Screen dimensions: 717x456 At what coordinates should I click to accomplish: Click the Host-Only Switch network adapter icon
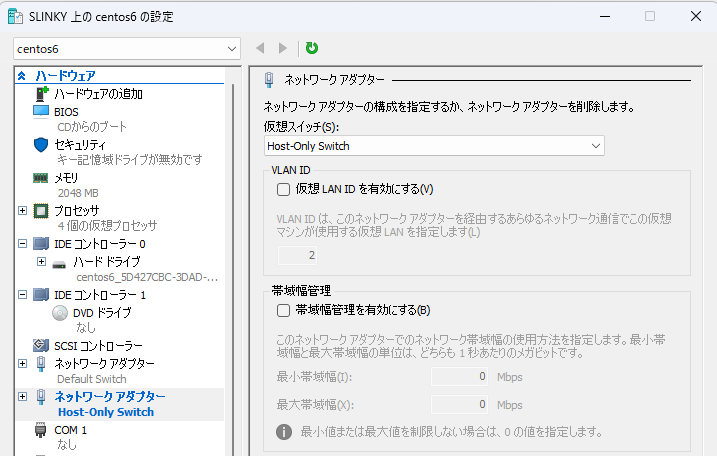tap(41, 397)
